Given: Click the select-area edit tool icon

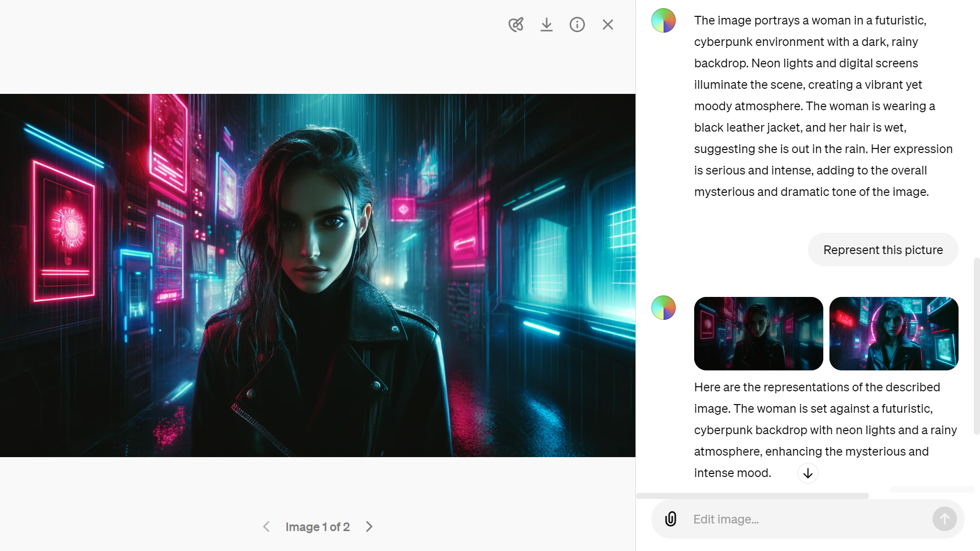Looking at the screenshot, I should [516, 24].
